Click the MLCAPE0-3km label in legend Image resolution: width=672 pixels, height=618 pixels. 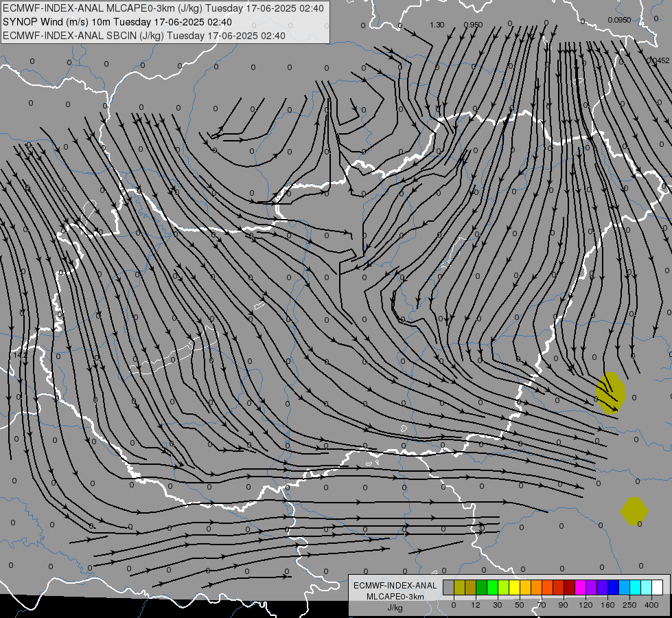395,597
